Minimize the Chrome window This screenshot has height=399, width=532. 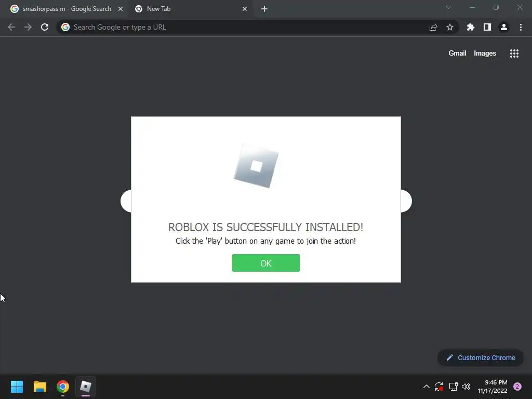(x=472, y=7)
